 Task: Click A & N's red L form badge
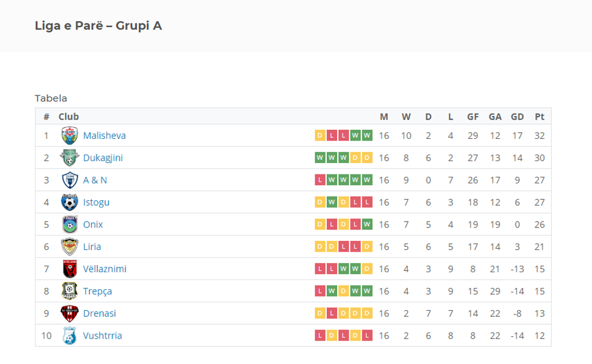pos(320,180)
